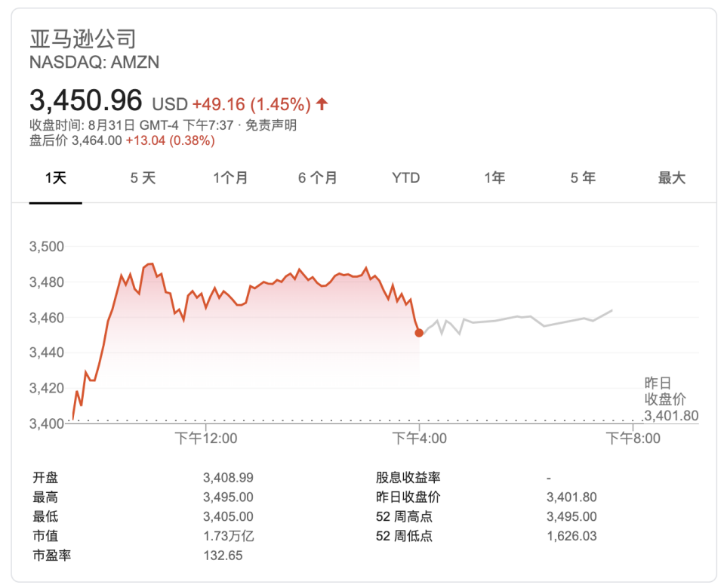The width and height of the screenshot is (727, 588).
Task: Click the 下午8:00 axis label
Action: click(633, 439)
